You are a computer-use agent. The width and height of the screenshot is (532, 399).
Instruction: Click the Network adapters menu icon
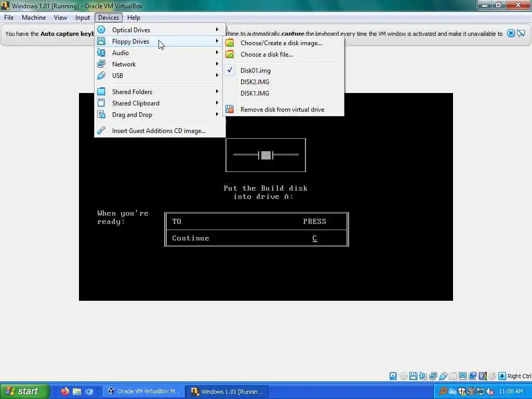coord(101,64)
